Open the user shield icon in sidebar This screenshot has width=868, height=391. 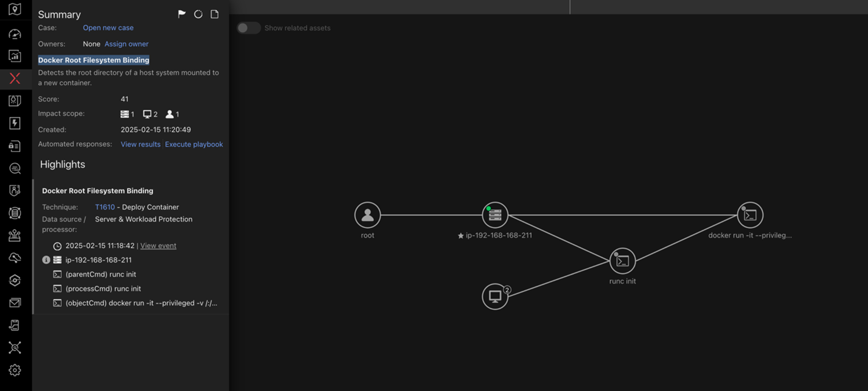coord(15,190)
